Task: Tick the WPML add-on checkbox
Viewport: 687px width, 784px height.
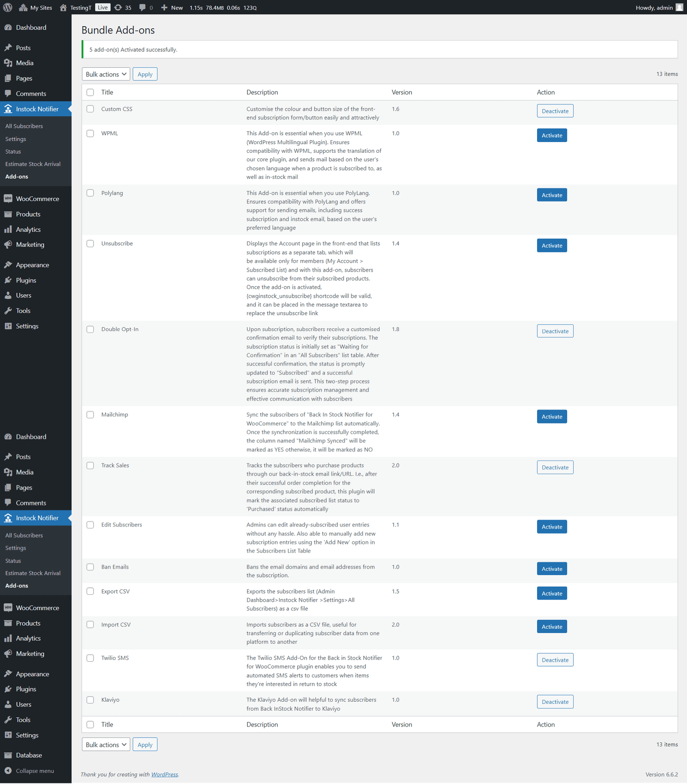Action: [x=90, y=133]
